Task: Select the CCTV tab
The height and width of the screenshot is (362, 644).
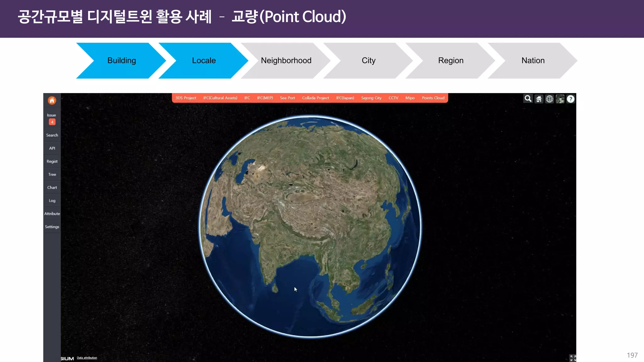Action: tap(393, 98)
